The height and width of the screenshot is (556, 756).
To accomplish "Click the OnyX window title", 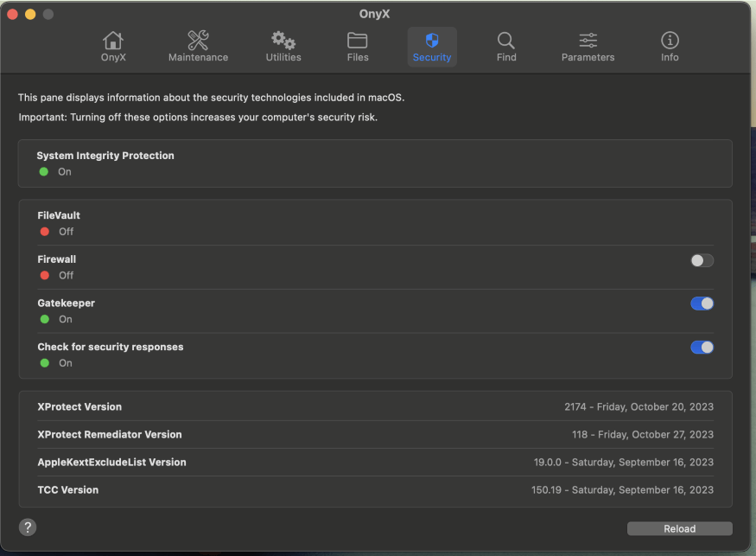I will pyautogui.click(x=375, y=14).
